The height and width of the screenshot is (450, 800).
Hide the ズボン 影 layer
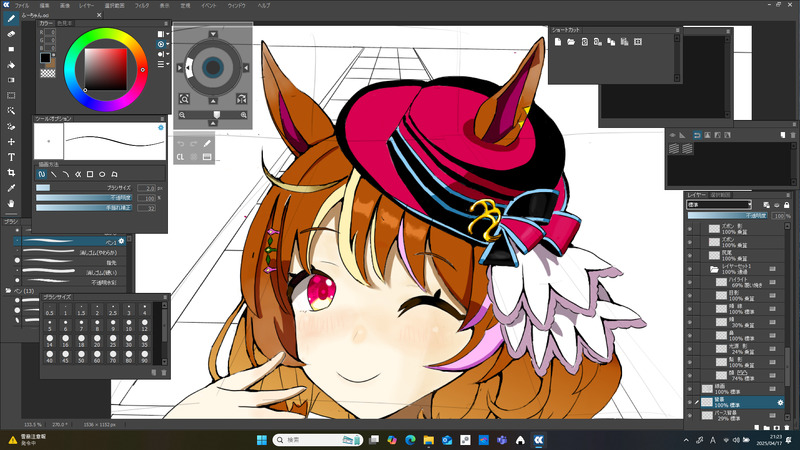click(x=690, y=229)
